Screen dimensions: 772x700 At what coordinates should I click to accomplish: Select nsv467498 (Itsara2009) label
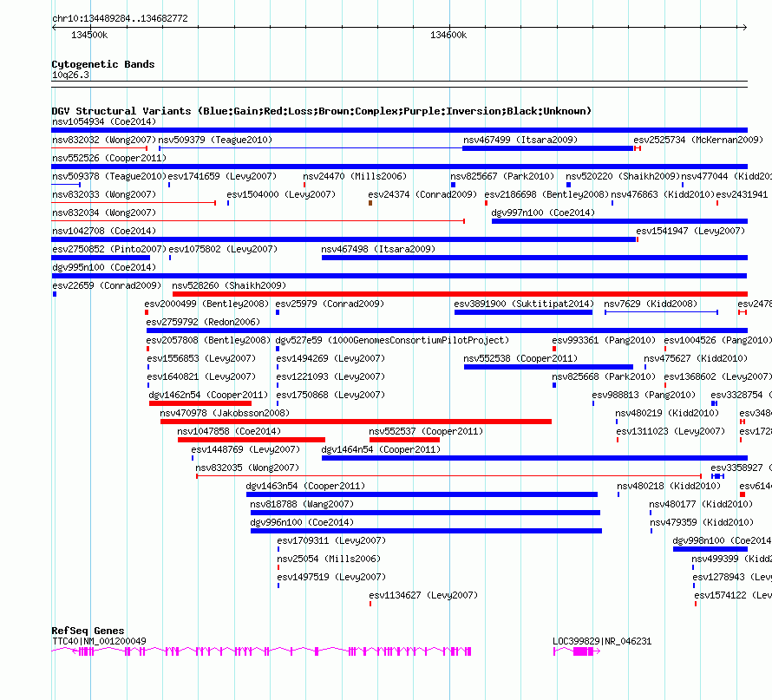pos(378,249)
